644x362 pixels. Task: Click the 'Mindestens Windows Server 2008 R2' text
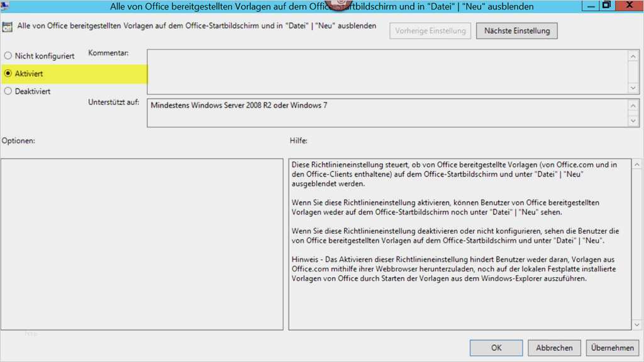coord(239,106)
